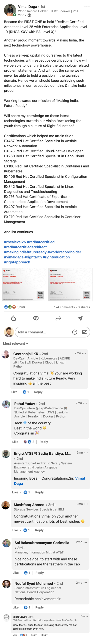Screen dimensions: 94x644
Task: Reply to Rahul Yadav's comment
Action: click(44, 442)
